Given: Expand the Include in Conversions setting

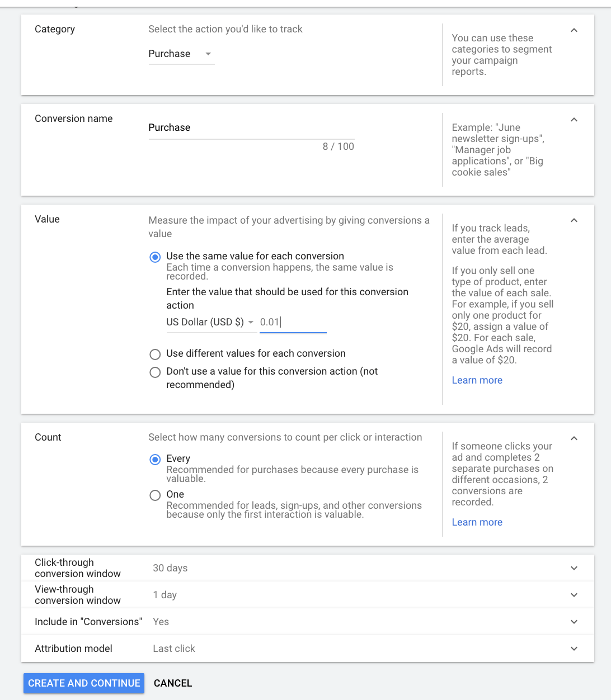Looking at the screenshot, I should 574,621.
